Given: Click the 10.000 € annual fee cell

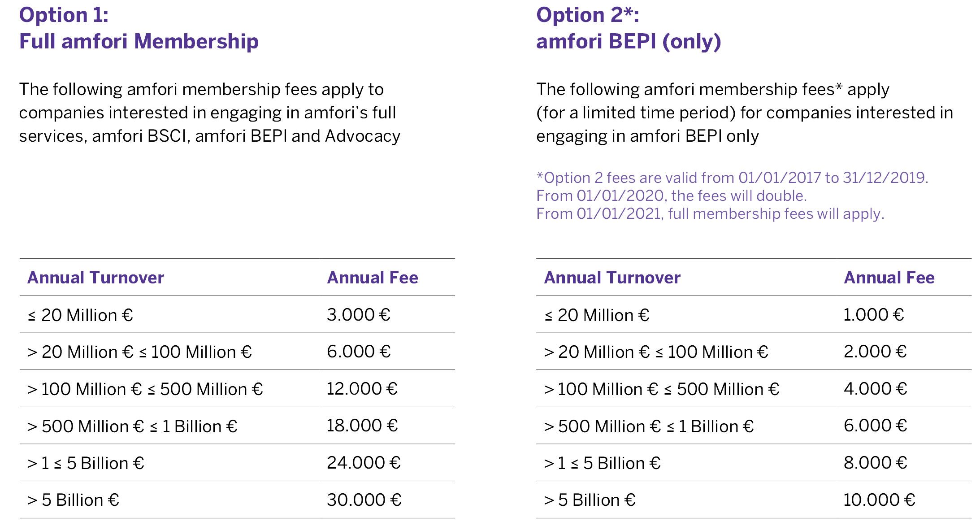Looking at the screenshot, I should (879, 500).
